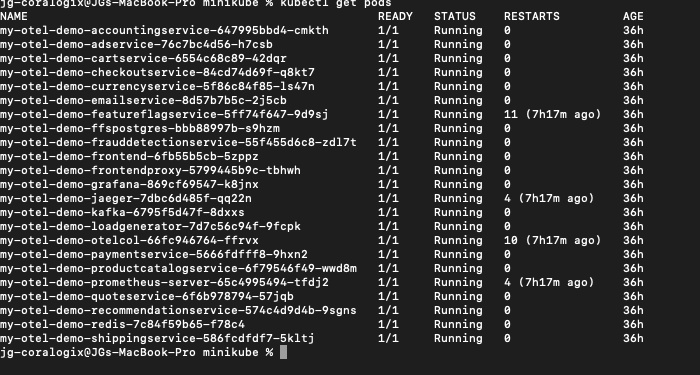Click the featureflagservice pod name
Image resolution: width=700 pixels, height=375 pixels.
[x=164, y=114]
